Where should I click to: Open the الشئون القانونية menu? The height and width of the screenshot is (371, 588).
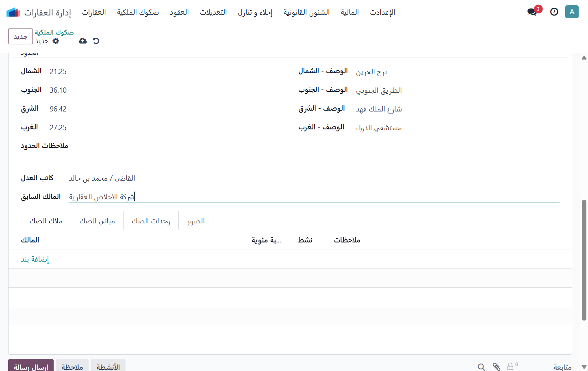pyautogui.click(x=306, y=12)
